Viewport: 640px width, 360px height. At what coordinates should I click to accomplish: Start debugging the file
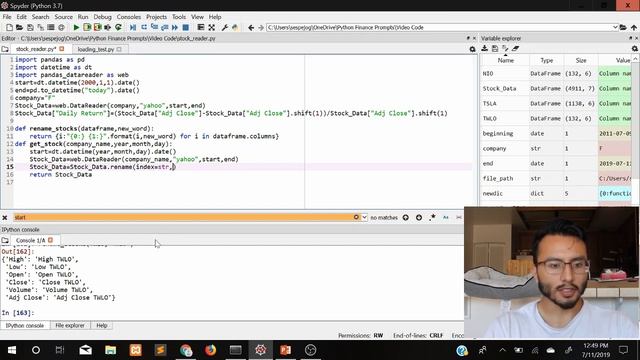tap(133, 27)
